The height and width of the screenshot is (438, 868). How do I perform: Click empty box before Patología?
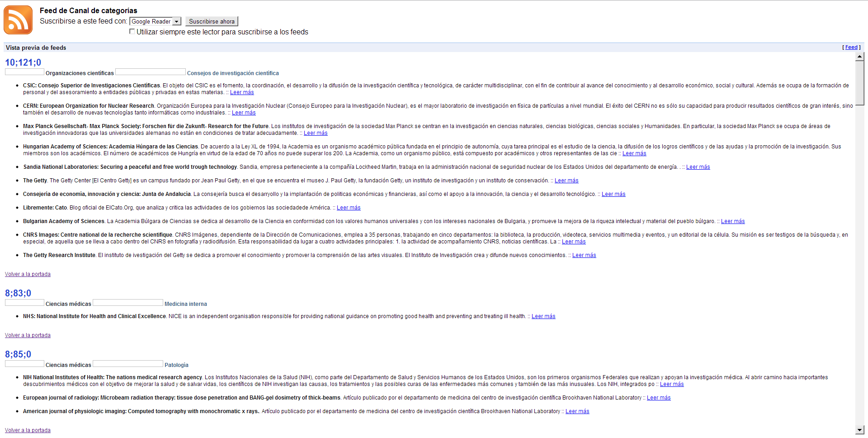tap(128, 364)
